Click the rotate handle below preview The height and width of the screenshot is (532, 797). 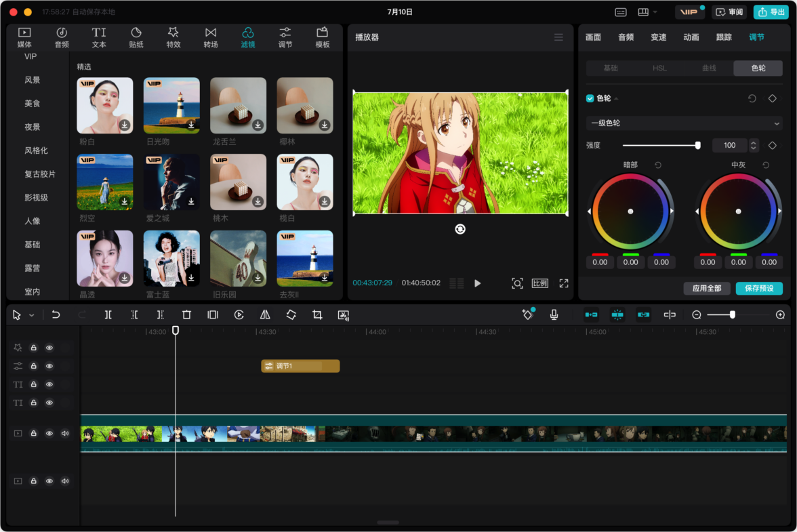pyautogui.click(x=460, y=229)
